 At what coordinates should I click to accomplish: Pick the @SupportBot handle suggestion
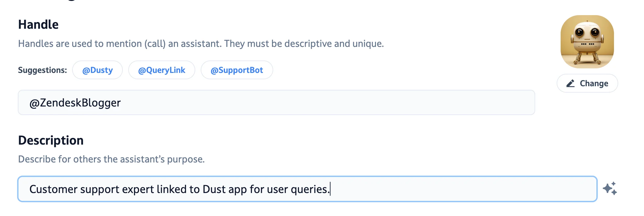tap(237, 70)
